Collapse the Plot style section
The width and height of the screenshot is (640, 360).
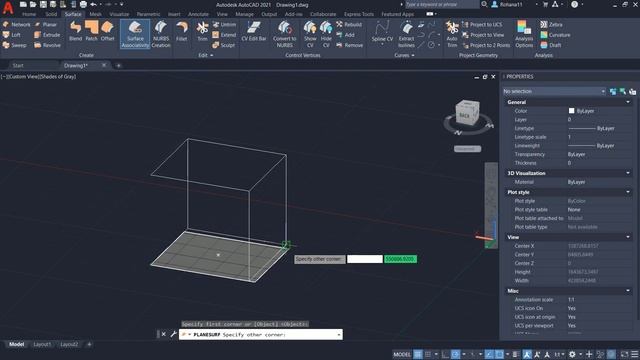click(628, 192)
